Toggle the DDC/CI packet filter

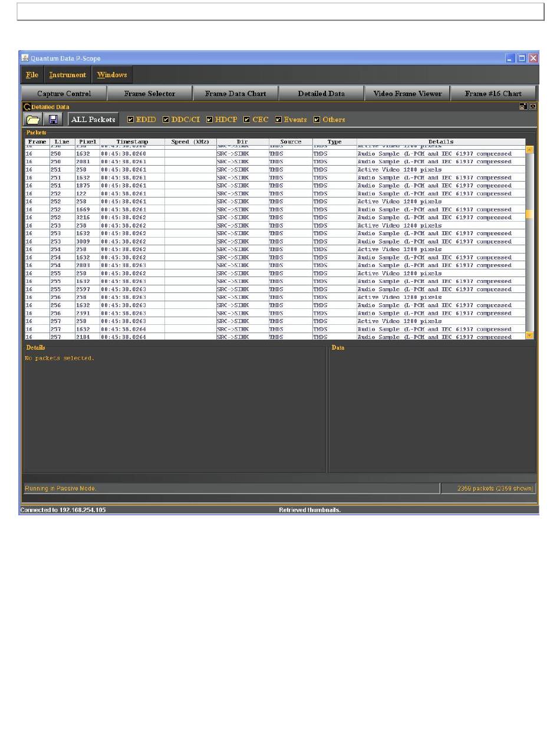click(x=166, y=120)
